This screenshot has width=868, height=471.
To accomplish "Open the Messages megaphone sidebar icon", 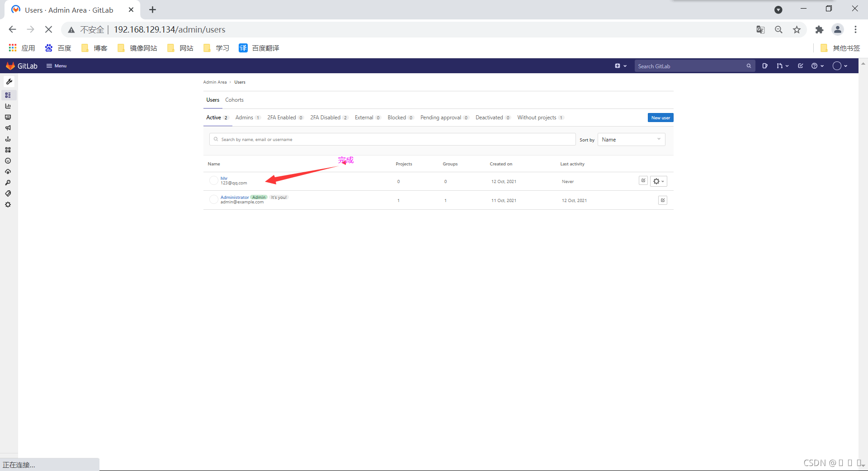I will point(8,128).
